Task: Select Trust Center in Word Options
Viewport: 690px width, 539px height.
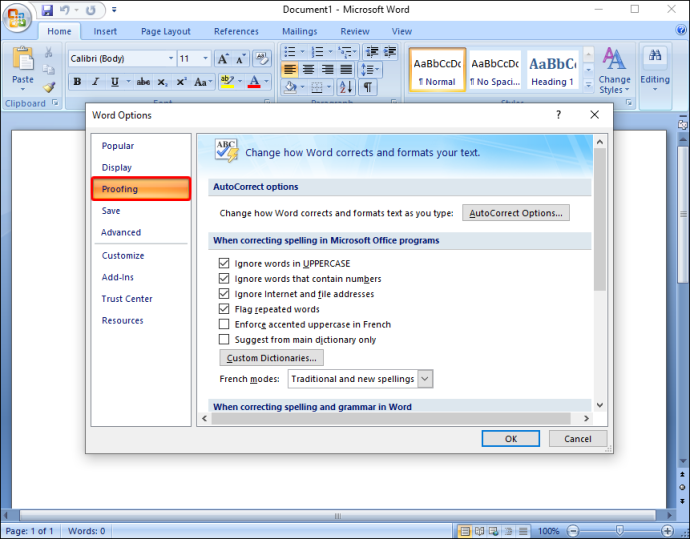Action: tap(127, 299)
